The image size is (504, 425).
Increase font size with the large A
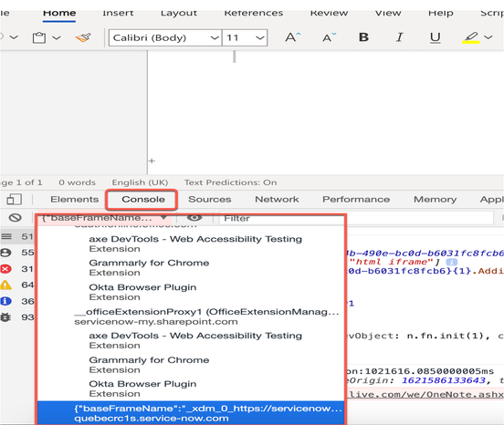292,37
